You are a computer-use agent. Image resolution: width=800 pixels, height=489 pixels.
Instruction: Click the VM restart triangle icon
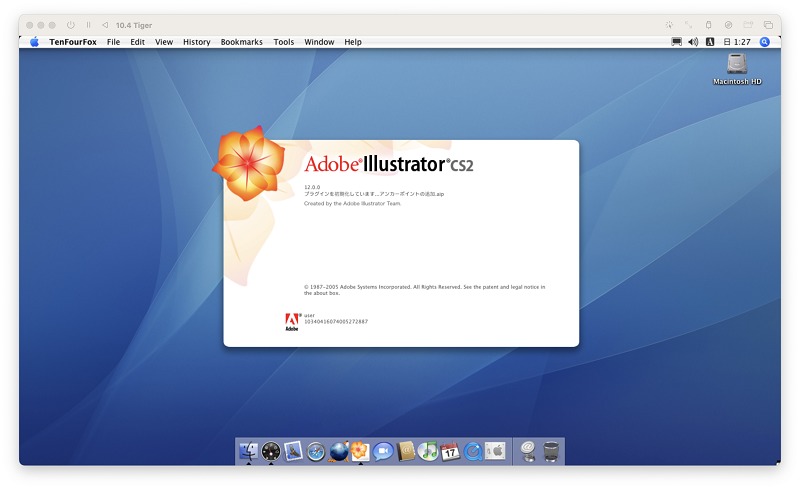(105, 25)
